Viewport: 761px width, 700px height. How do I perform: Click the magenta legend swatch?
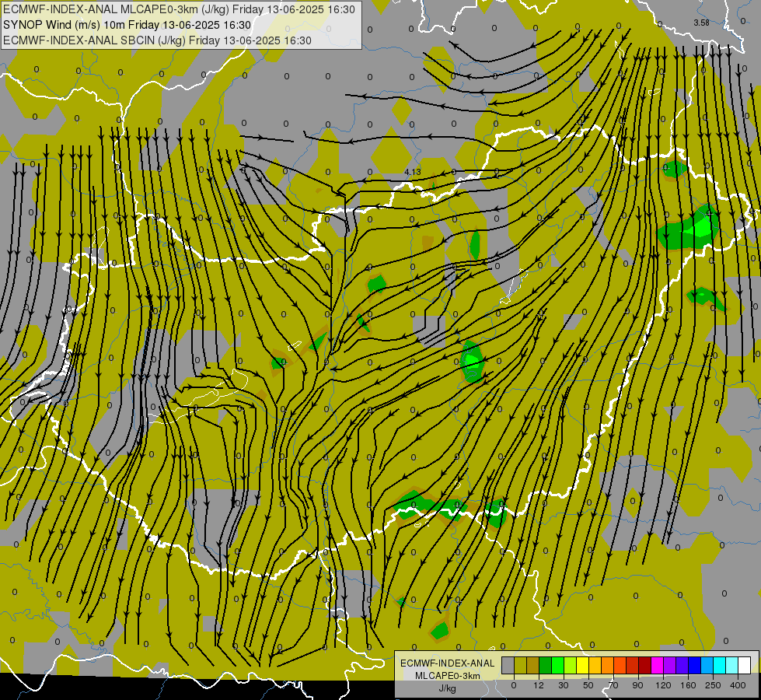(x=658, y=665)
